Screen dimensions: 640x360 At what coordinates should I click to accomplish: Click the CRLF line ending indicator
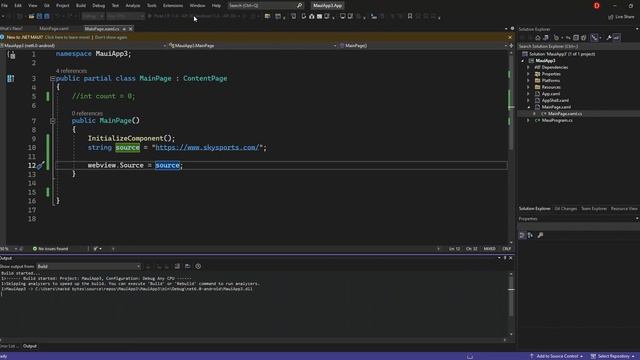point(507,249)
